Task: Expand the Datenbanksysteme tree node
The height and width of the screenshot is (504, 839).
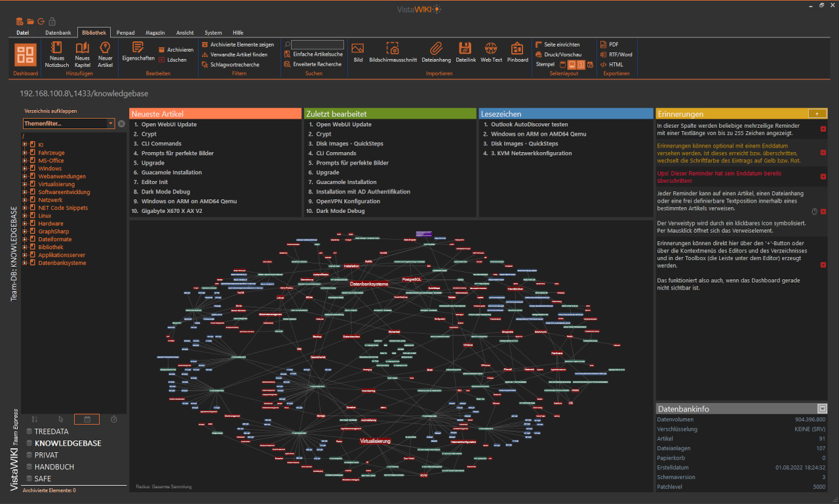Action: (x=25, y=263)
